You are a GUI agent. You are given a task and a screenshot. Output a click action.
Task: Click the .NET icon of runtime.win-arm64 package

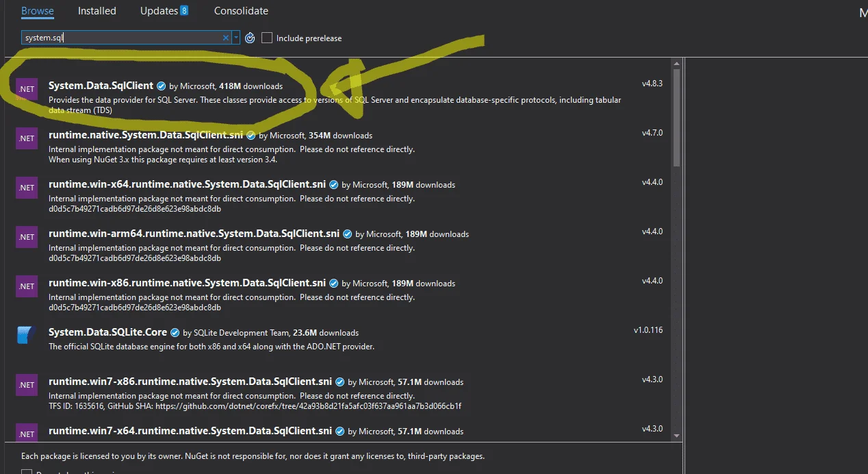27,237
